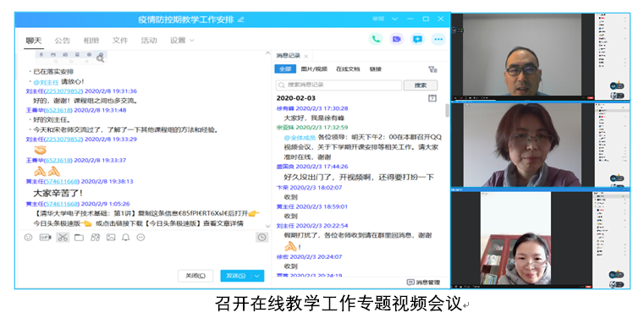Screen dimensions: 644x324
Task: Switch to the 文件 tab
Action: click(120, 41)
